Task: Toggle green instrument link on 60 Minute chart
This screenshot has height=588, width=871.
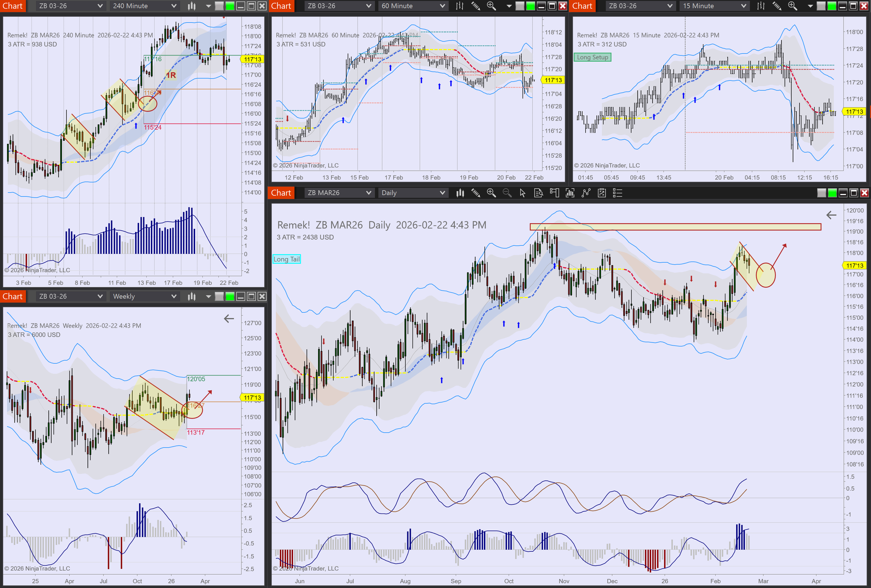Action: pyautogui.click(x=530, y=6)
